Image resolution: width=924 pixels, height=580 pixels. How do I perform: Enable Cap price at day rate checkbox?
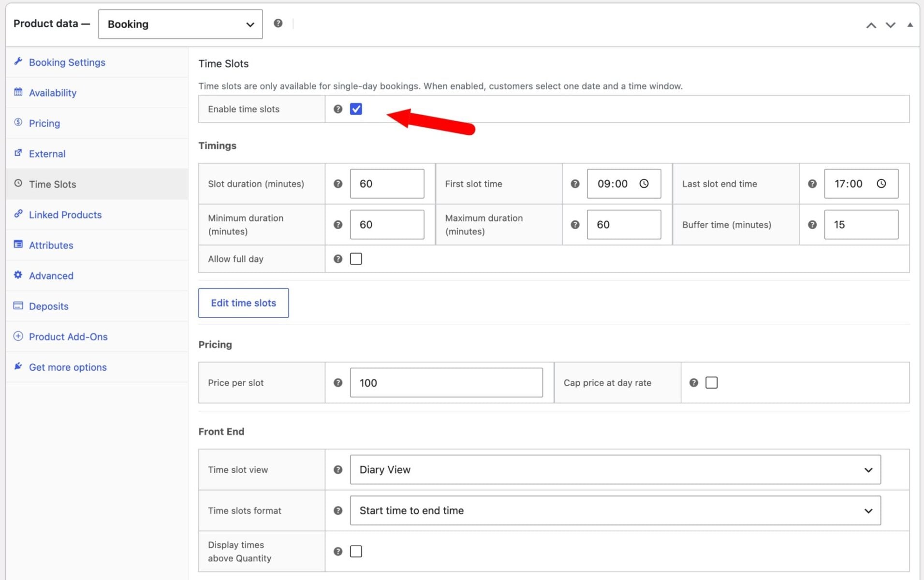coord(712,383)
